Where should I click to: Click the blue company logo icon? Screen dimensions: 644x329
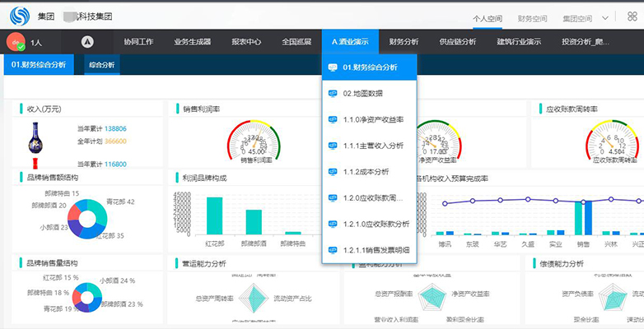tap(20, 16)
